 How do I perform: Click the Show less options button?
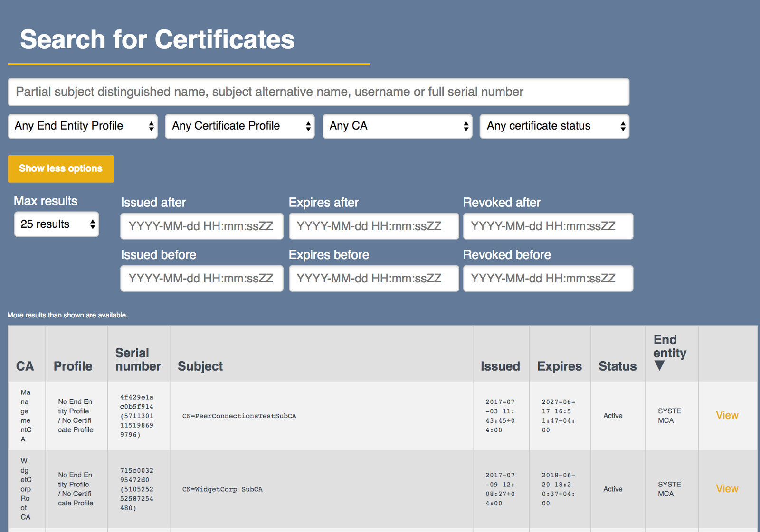tap(60, 168)
